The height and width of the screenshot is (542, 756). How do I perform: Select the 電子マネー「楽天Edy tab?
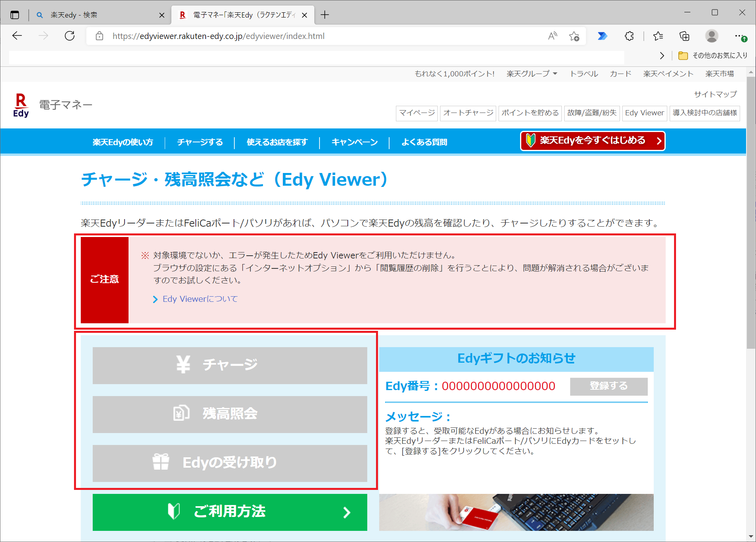[244, 15]
